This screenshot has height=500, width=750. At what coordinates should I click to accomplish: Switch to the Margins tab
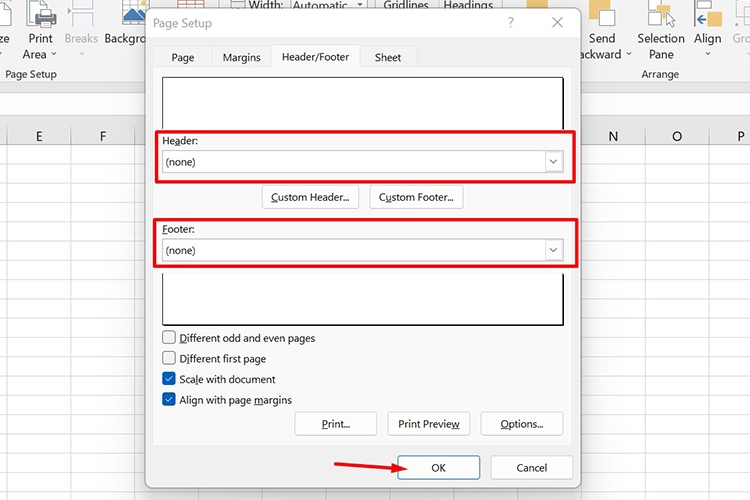(242, 57)
